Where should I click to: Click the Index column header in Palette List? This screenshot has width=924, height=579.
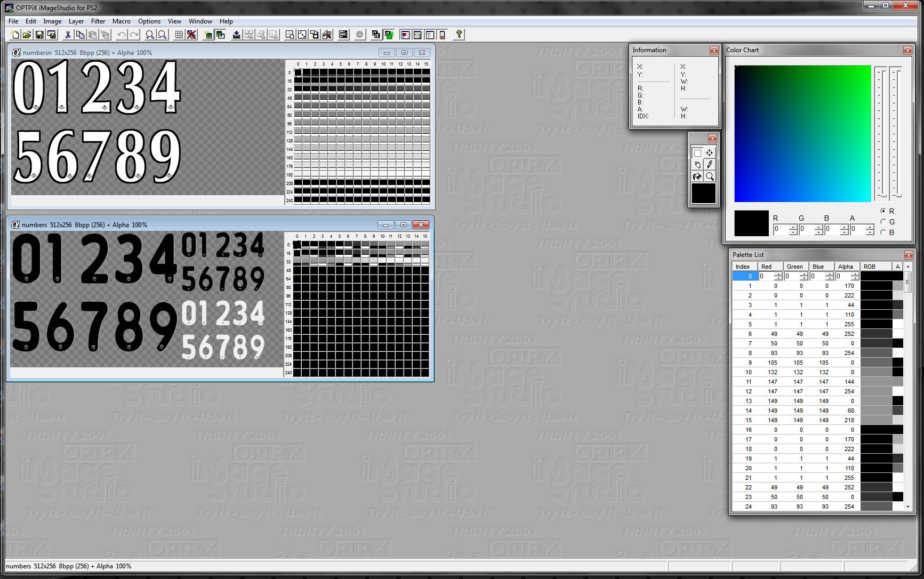(745, 267)
